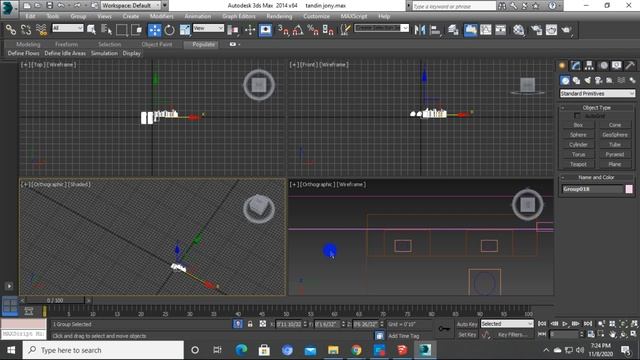Viewport: 640px width, 360px height.
Task: Open the Layer Manager icon
Action: coord(453,30)
